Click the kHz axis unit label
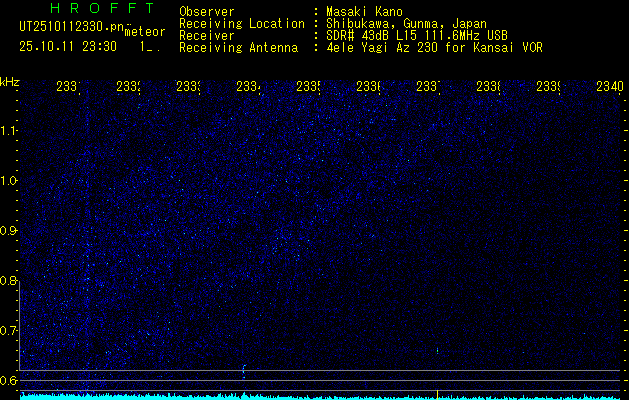The width and height of the screenshot is (629, 400). coord(10,82)
